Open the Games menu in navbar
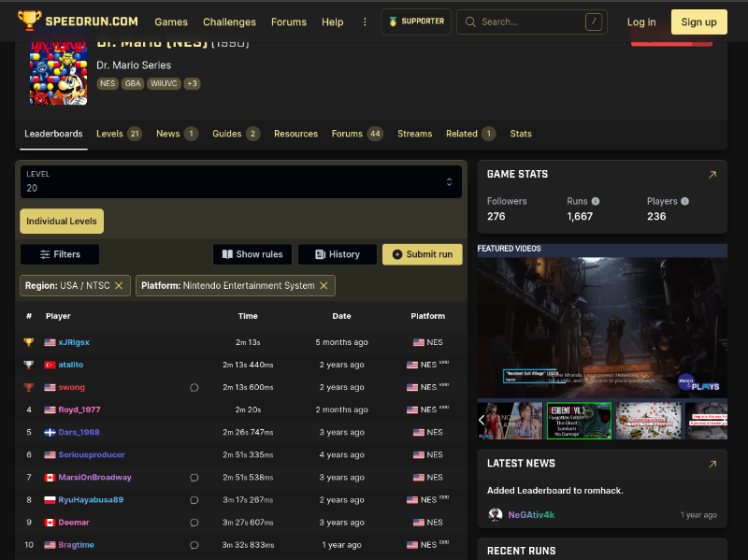This screenshot has width=748, height=560. (171, 22)
